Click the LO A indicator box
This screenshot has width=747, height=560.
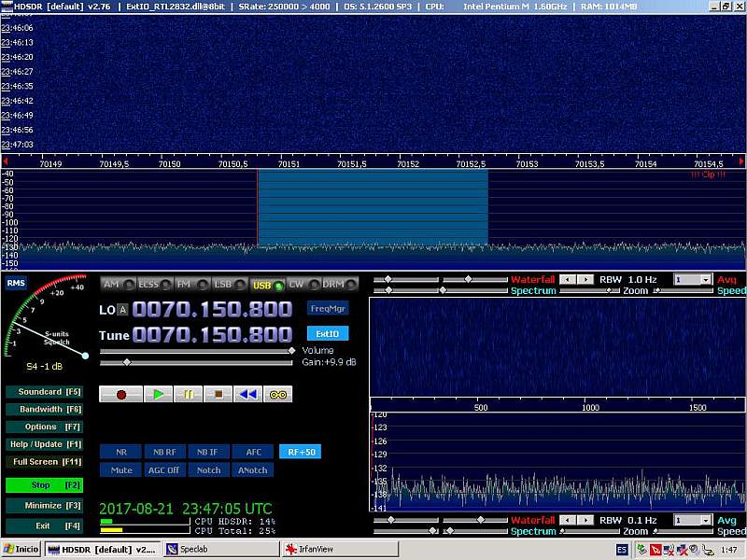(x=122, y=310)
